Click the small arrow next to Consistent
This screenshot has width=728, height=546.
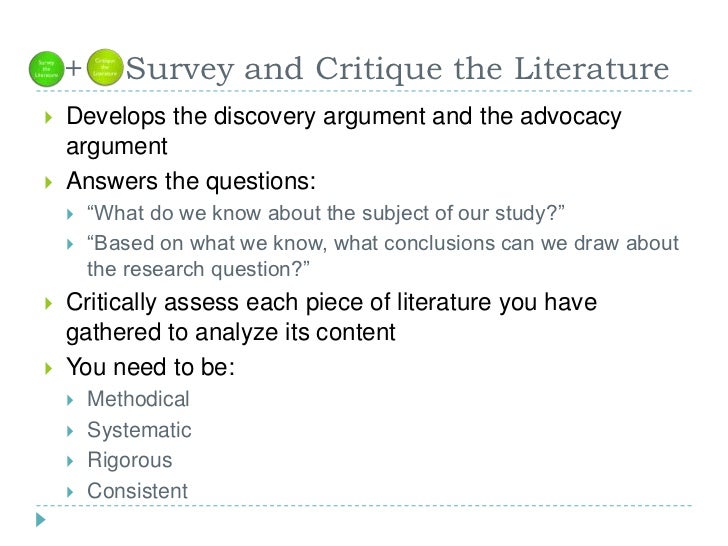tap(70, 492)
